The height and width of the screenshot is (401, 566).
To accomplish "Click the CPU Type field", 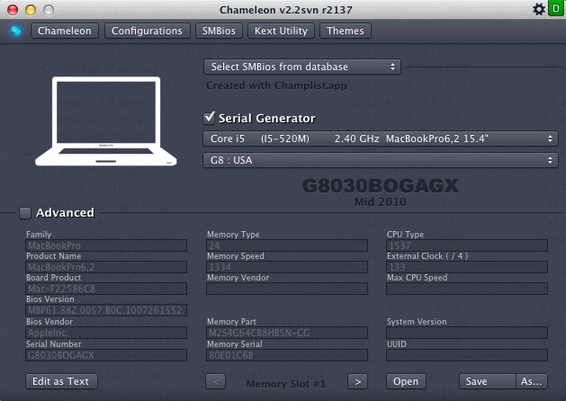I will pos(467,245).
